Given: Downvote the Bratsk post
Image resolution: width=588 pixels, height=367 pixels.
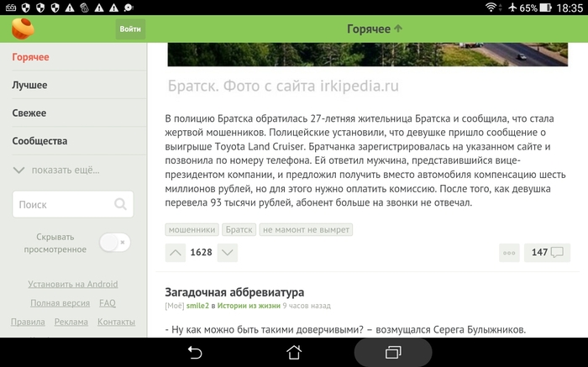Looking at the screenshot, I should point(227,252).
